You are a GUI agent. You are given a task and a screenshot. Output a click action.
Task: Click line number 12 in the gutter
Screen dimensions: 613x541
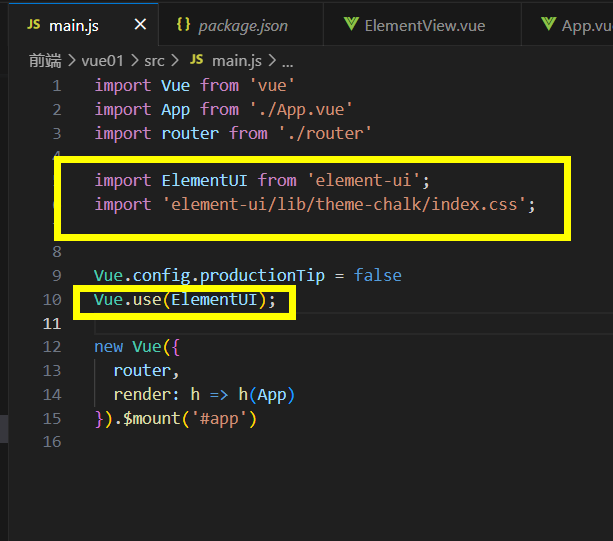point(53,347)
